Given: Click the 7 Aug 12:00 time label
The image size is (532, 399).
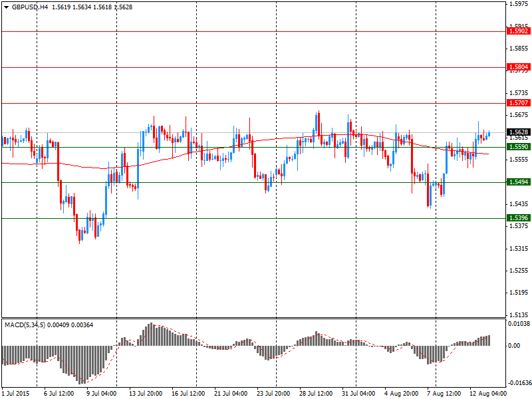Looking at the screenshot, I should tap(444, 394).
